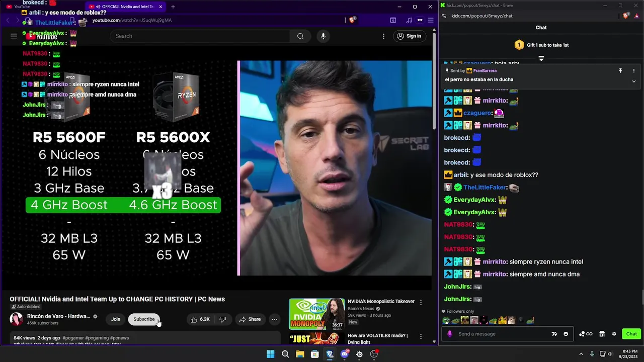The image size is (644, 362).
Task: Open options for NVIDIA's Monopolistic Takeover video
Action: 421,302
